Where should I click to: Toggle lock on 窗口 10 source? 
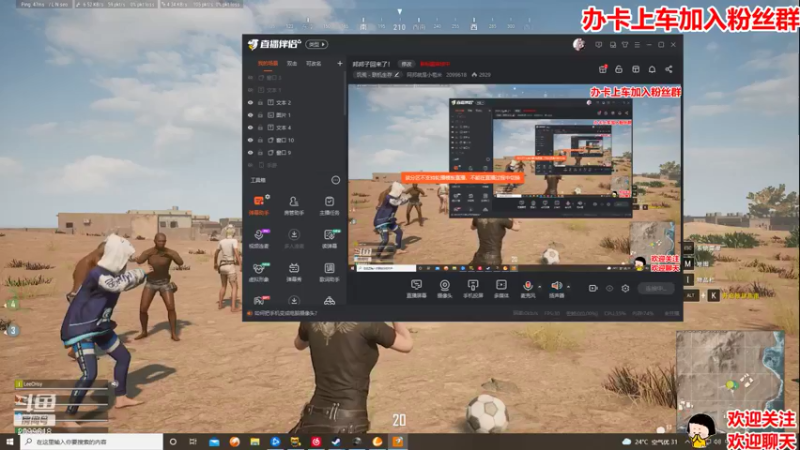[260, 140]
